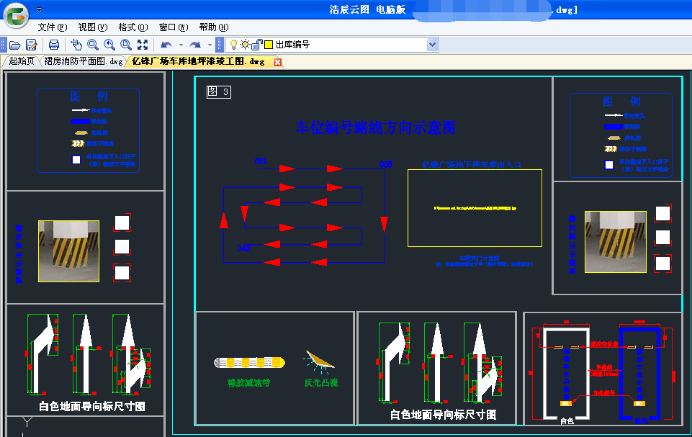Click the yellow layer color swatch
Screen dimensions: 692x437
268,45
